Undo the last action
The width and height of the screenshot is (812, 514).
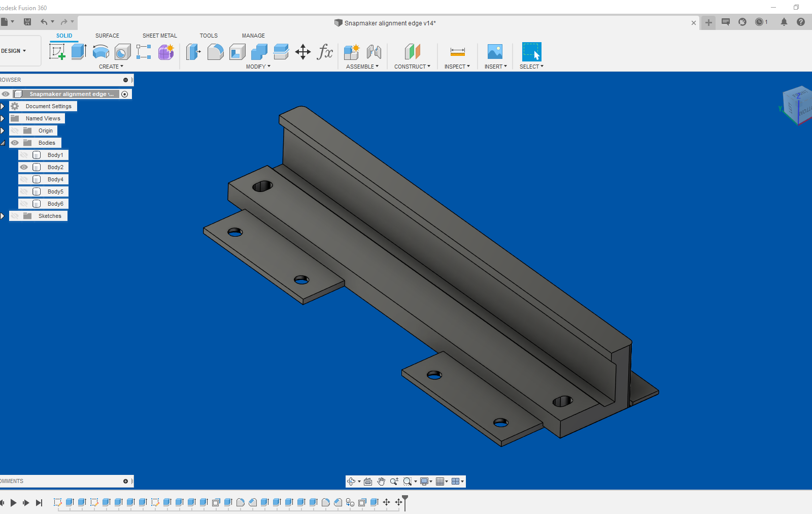point(44,22)
